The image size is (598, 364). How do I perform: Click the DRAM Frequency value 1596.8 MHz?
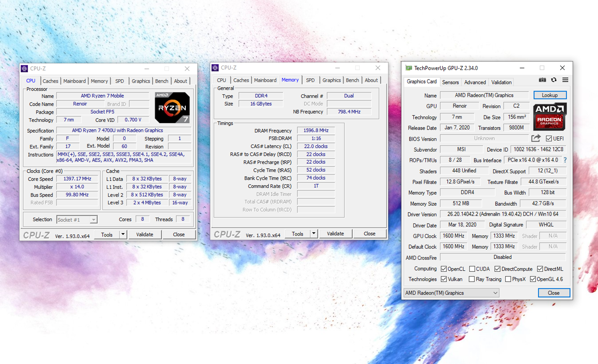pos(316,130)
